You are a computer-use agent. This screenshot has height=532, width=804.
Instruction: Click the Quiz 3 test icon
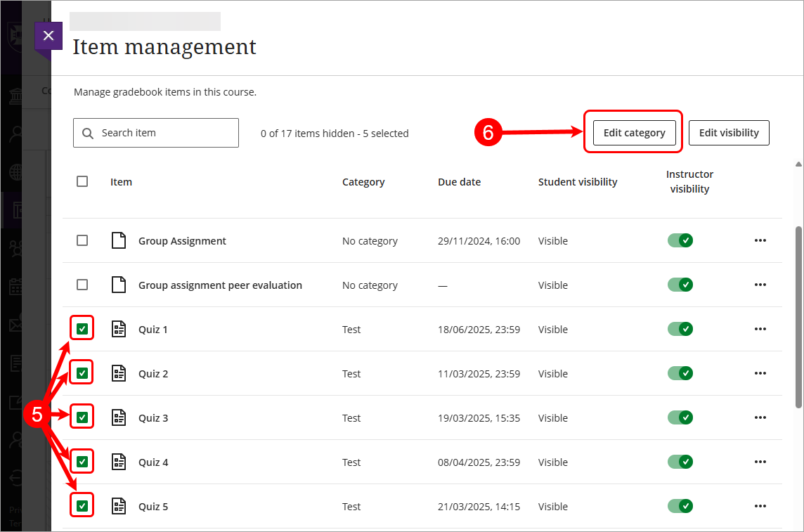click(119, 417)
